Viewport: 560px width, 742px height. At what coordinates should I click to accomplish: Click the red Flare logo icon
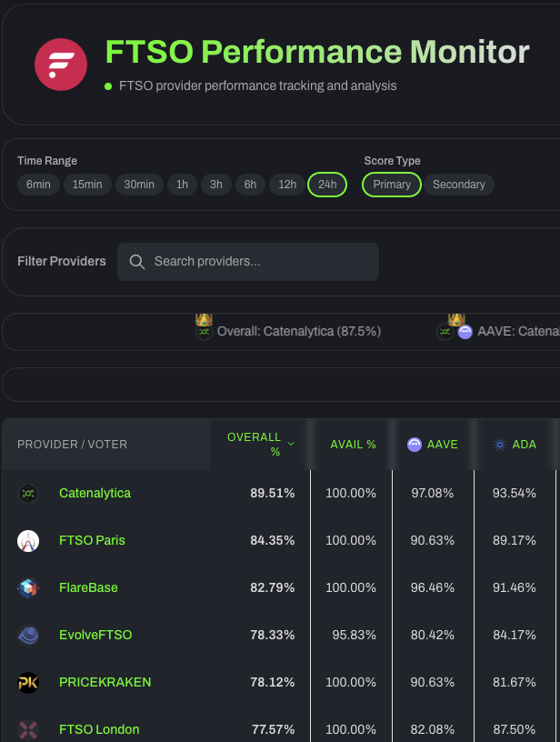(x=61, y=65)
